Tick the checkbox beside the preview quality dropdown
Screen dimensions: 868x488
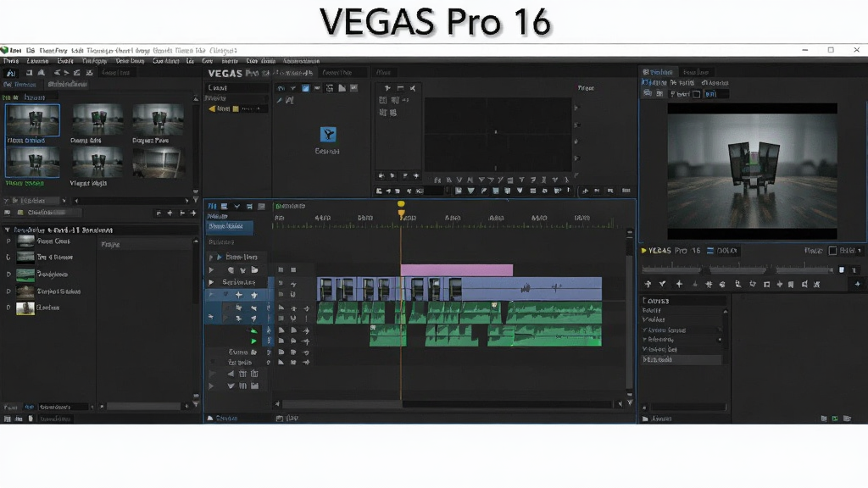[x=832, y=251]
